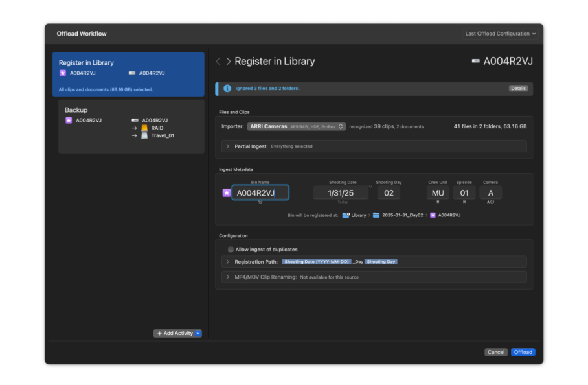Viewport: 588px width, 385px height.
Task: Click 'All clips and documents (63.16 GB) selected.' text
Action: [106, 89]
